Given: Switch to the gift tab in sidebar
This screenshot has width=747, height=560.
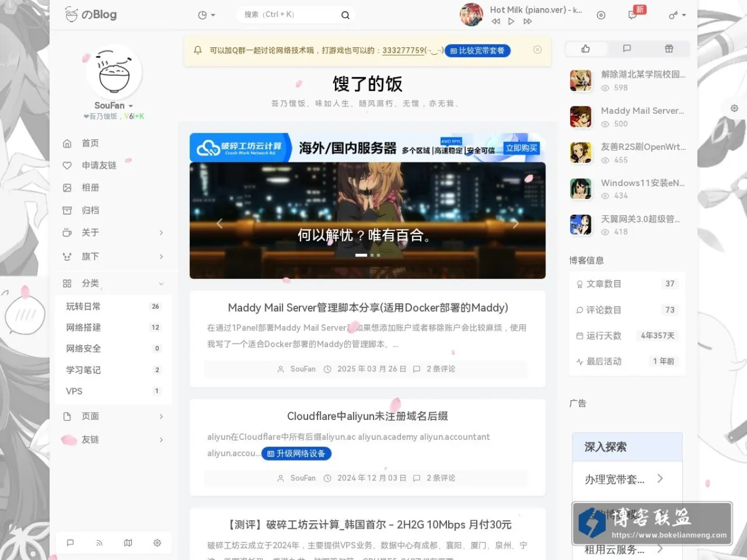Looking at the screenshot, I should point(669,49).
